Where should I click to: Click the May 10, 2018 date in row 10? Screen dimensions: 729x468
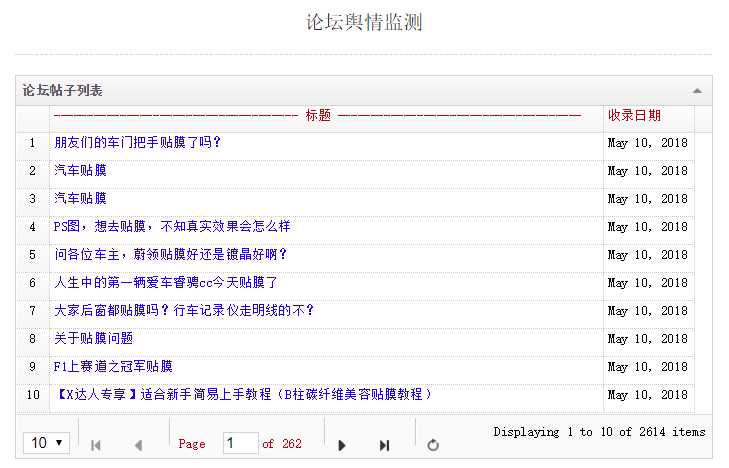648,395
